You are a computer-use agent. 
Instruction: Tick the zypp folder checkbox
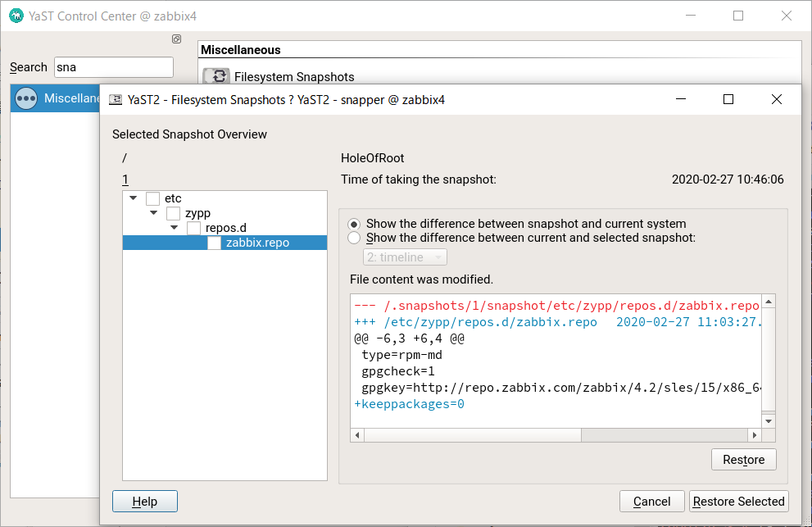(174, 213)
